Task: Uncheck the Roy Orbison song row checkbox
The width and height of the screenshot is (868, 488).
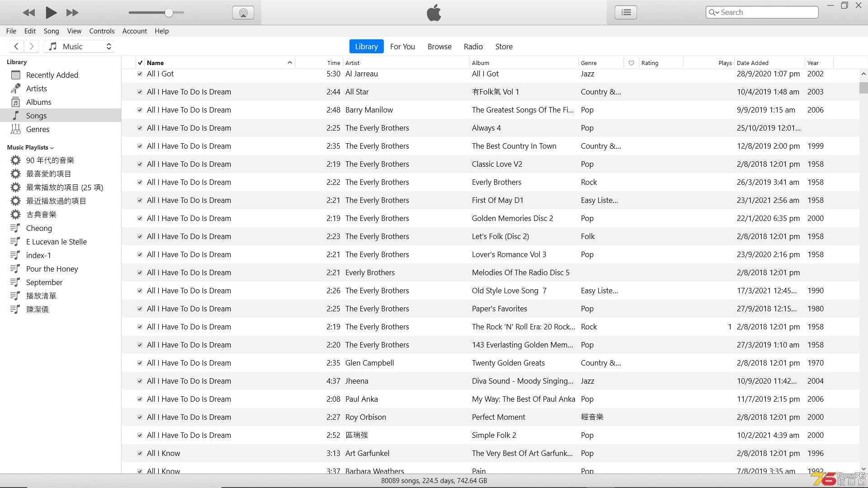Action: coord(140,417)
